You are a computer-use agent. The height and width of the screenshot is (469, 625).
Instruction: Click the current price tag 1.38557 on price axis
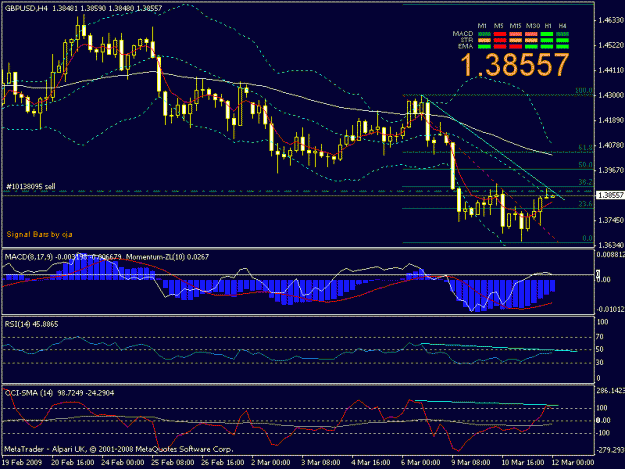tap(610, 195)
